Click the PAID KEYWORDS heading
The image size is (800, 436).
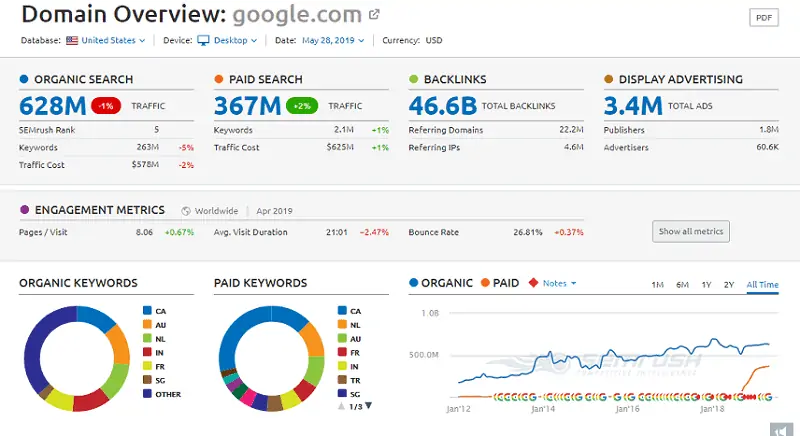coord(261,283)
